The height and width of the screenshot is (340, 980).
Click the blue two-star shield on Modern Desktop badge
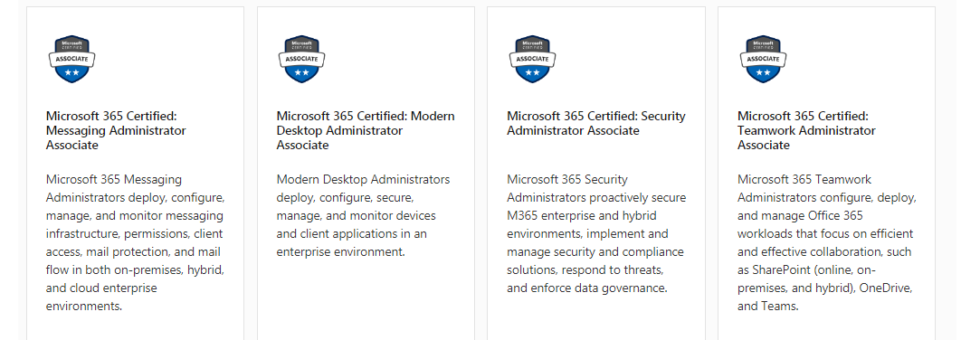coord(302,74)
